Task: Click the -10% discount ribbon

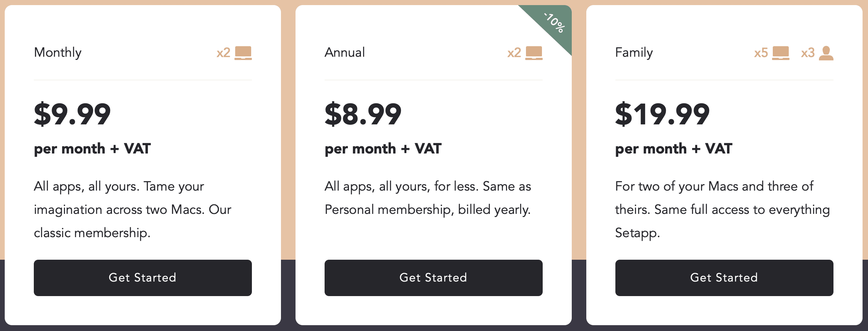Action: [553, 23]
